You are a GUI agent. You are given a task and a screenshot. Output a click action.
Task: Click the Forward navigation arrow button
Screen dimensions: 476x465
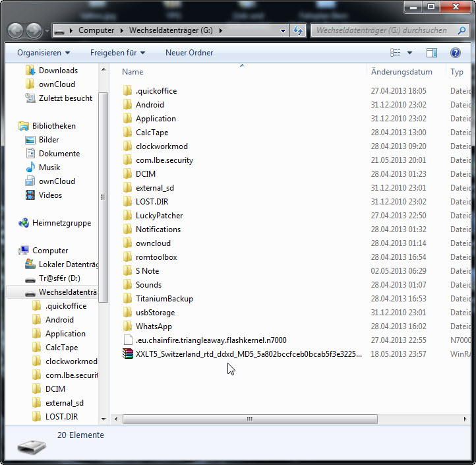click(34, 30)
